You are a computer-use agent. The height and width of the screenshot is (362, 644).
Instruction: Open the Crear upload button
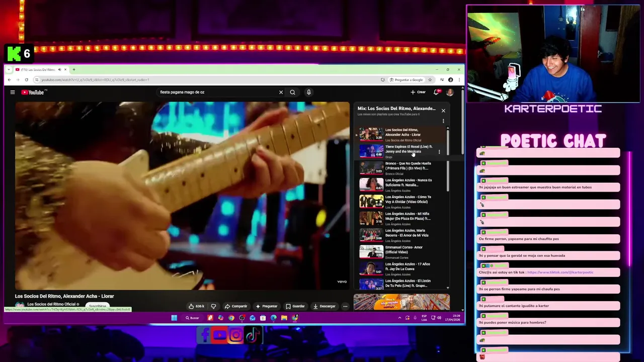pyautogui.click(x=418, y=92)
